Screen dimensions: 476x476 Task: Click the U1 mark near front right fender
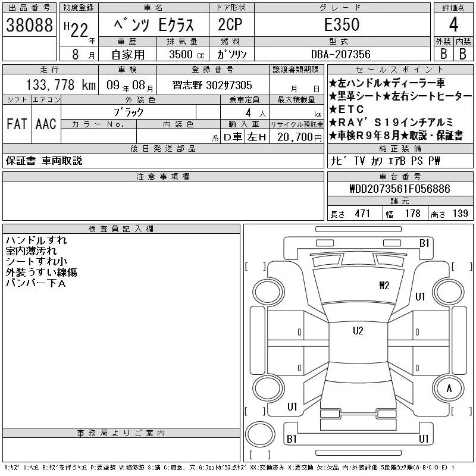point(420,296)
